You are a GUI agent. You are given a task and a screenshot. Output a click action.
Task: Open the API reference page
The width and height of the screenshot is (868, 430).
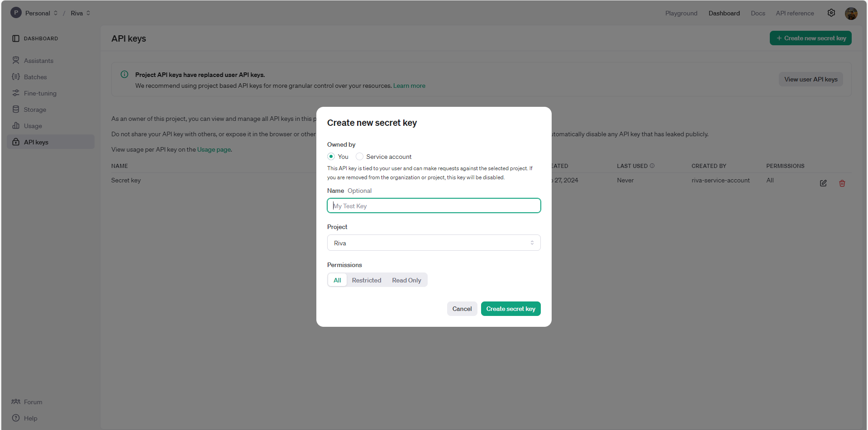coord(794,13)
